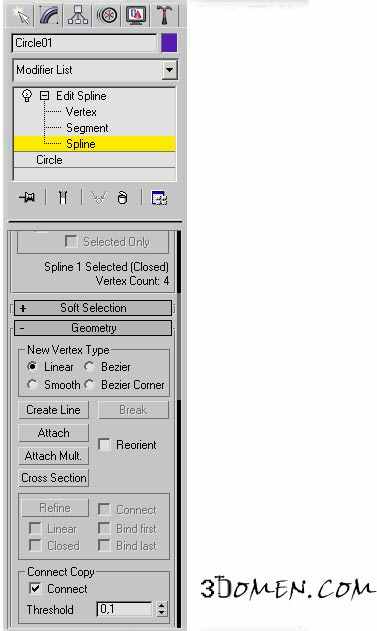
Task: Switch to the Modify panel tab
Action: tap(50, 15)
